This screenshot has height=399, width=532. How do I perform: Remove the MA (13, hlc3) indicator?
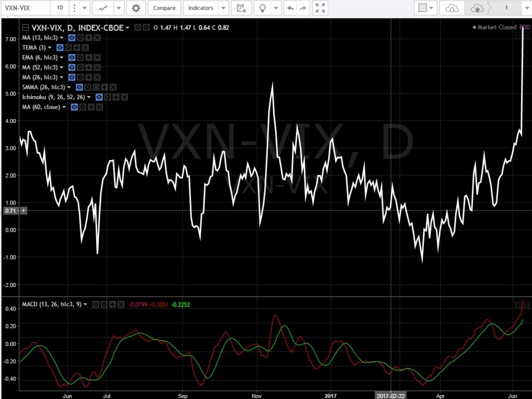pos(97,37)
